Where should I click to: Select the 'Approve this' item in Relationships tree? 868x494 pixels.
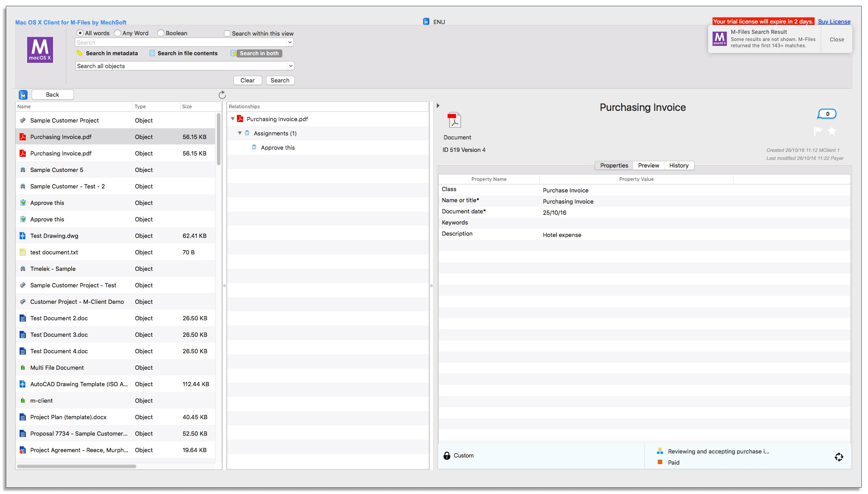278,148
